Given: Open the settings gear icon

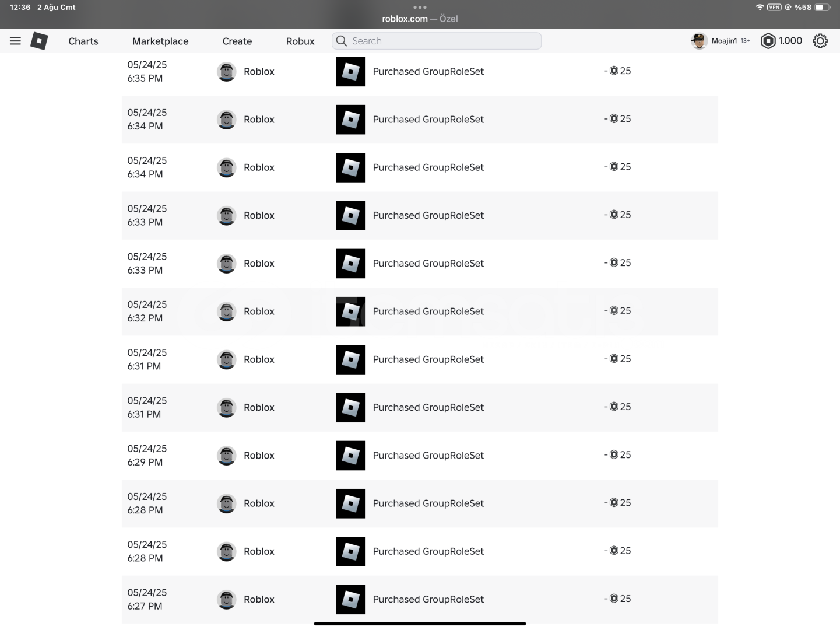Looking at the screenshot, I should pos(820,41).
